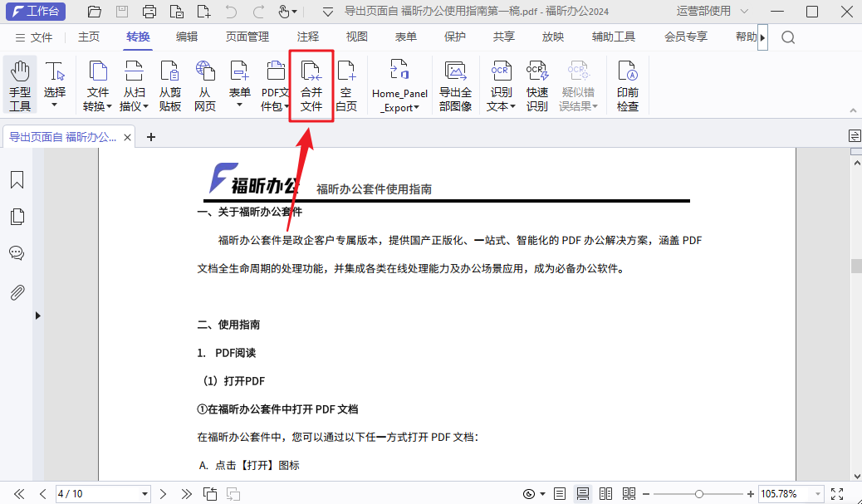Enter full screen mode icon

[837, 494]
